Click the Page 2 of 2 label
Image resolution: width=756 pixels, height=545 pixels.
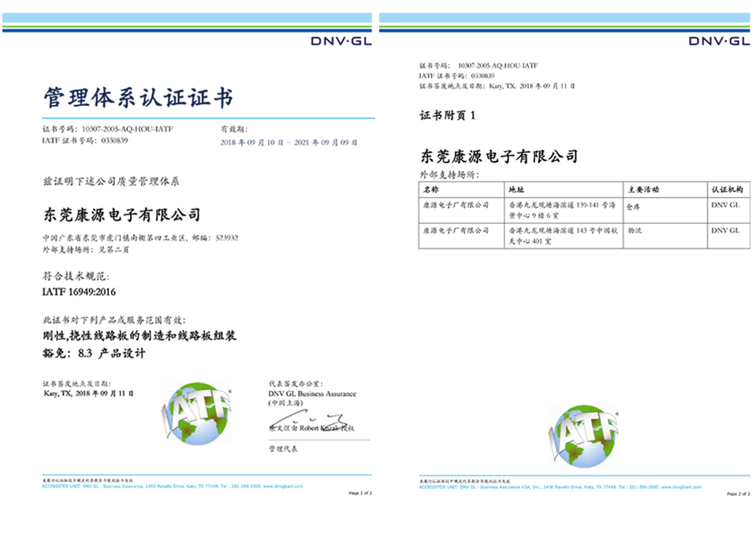[738, 494]
